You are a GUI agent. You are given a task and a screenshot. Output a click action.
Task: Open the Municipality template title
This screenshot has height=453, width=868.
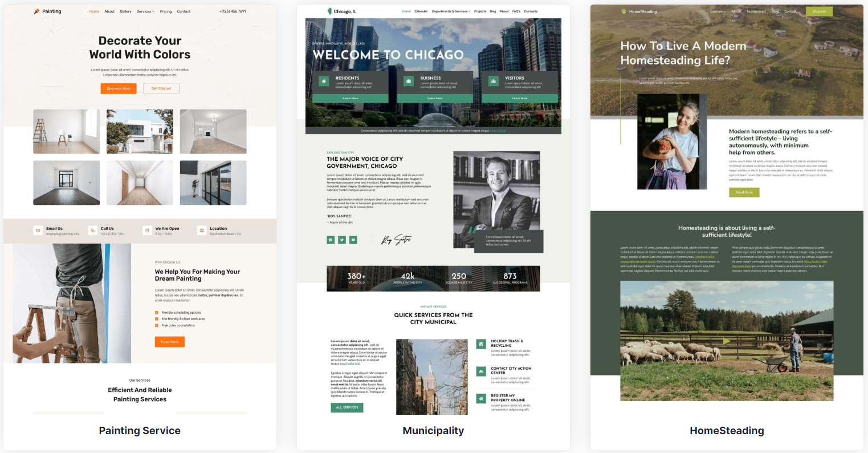pyautogui.click(x=433, y=431)
